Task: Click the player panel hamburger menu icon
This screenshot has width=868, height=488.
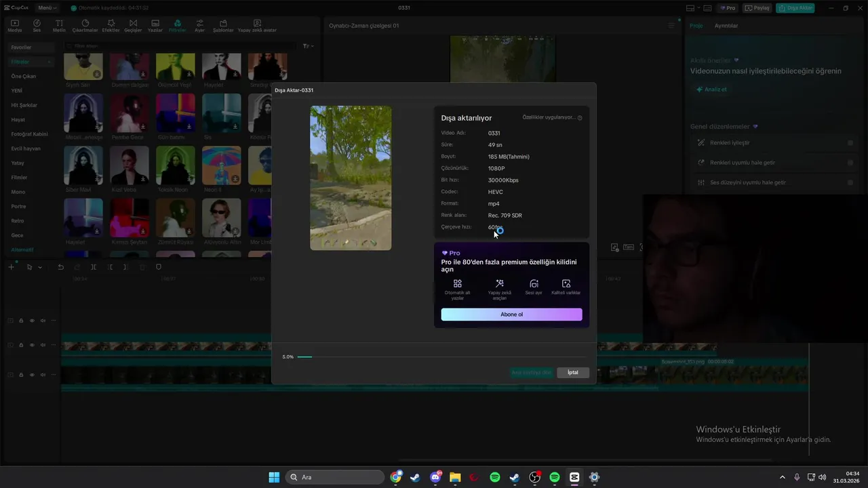Action: (672, 26)
